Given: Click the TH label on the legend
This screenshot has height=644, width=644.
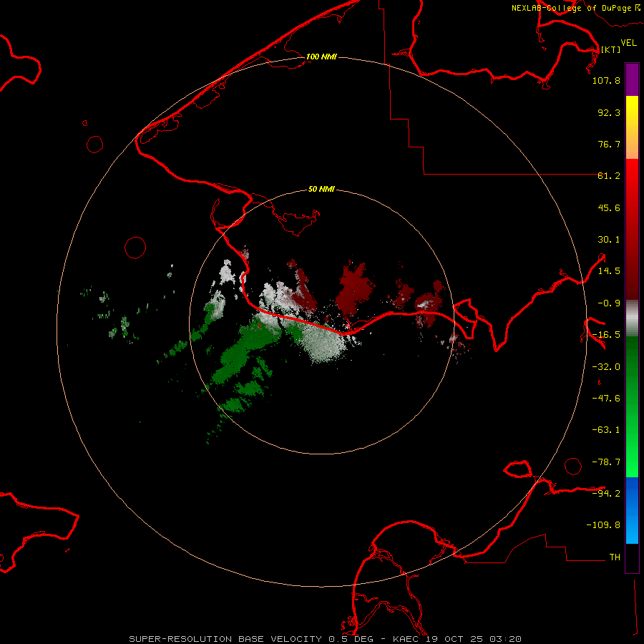Looking at the screenshot, I should 615,557.
